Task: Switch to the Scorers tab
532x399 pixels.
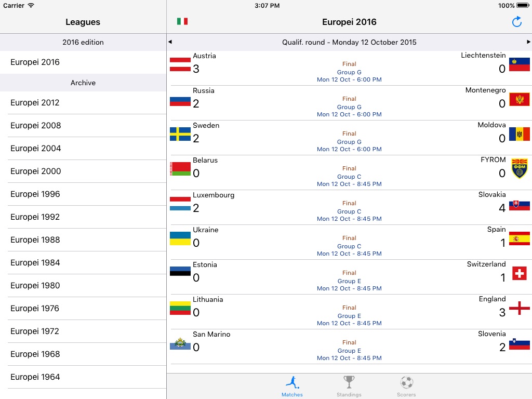Action: click(x=406, y=387)
